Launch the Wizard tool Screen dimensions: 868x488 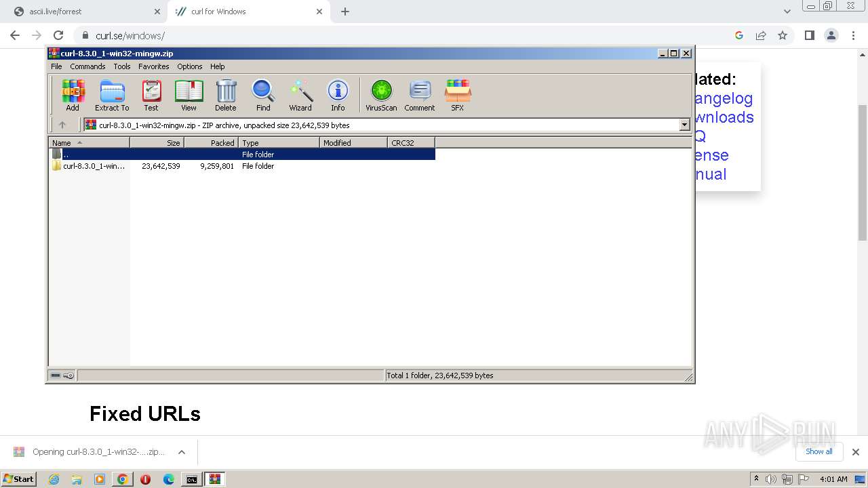pos(300,95)
